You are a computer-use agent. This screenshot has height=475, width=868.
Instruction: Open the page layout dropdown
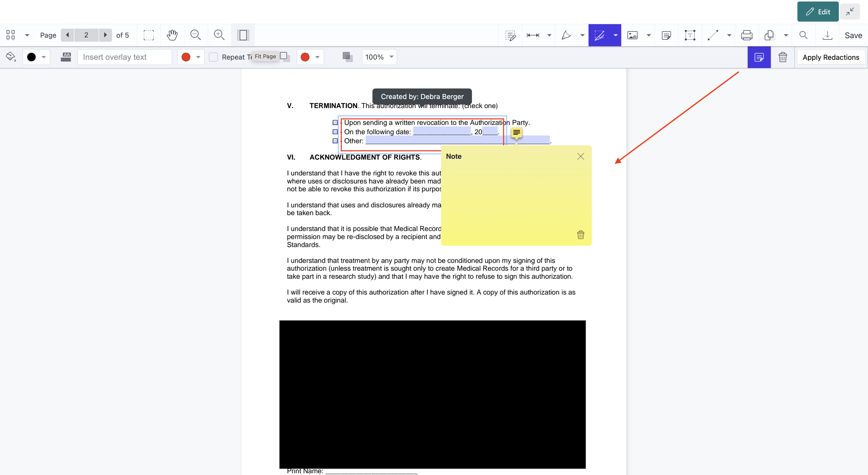[27, 35]
